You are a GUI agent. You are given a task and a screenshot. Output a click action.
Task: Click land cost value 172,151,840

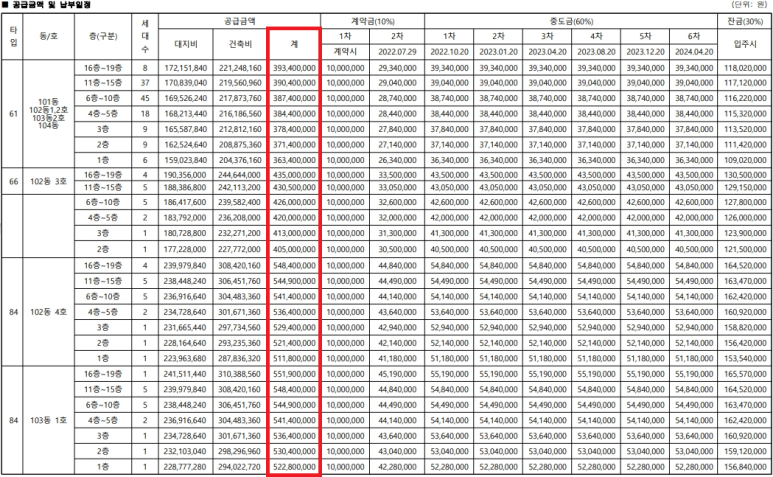(x=186, y=68)
